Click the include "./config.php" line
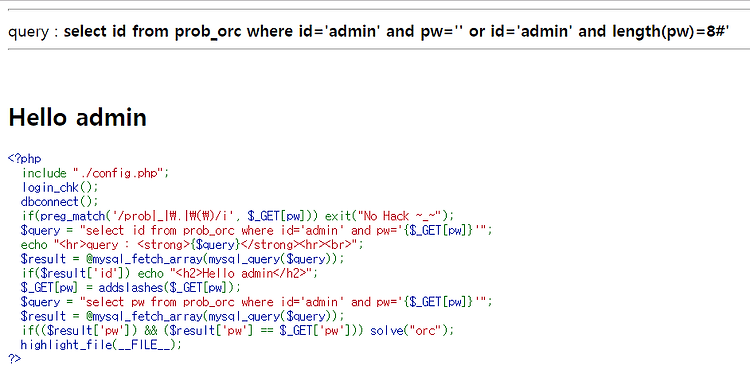Image resolution: width=750 pixels, height=377 pixels. click(x=95, y=173)
